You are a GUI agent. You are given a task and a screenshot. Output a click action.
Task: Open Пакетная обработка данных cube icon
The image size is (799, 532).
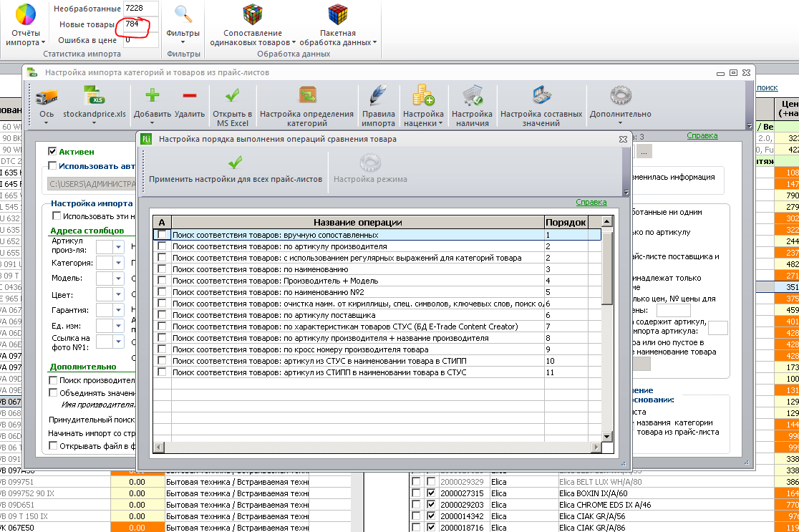(338, 15)
